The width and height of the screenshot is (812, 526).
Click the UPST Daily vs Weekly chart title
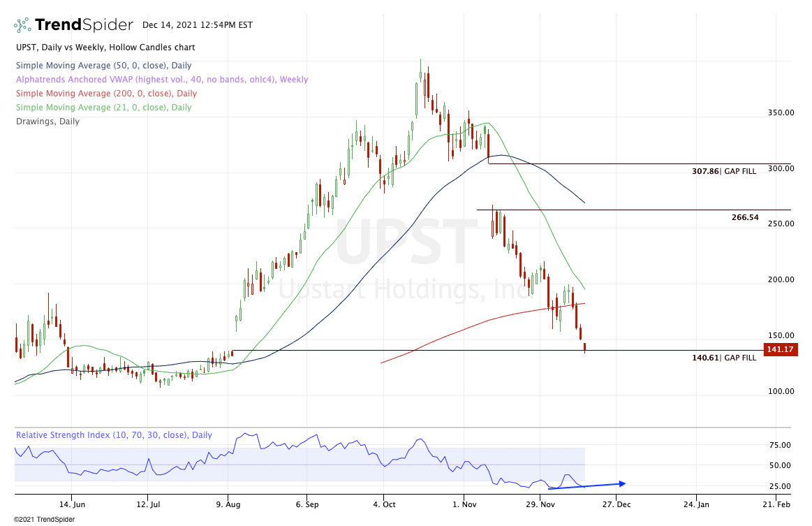(x=105, y=48)
